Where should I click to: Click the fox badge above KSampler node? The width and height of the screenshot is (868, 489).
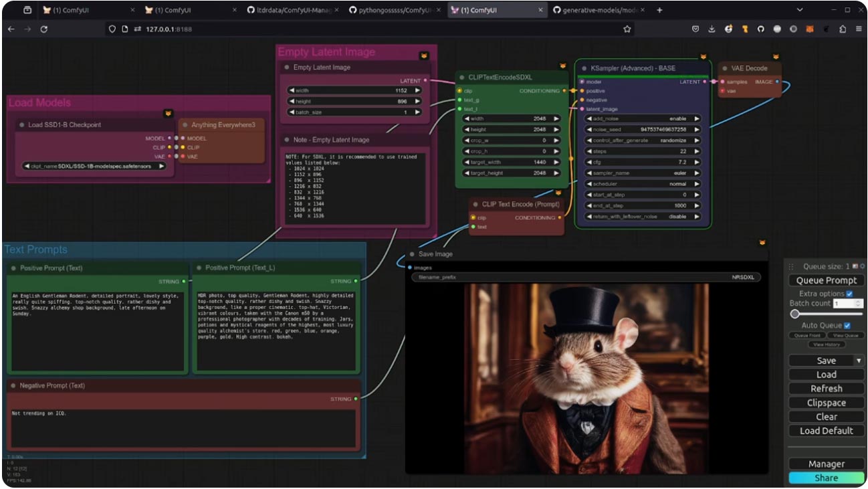(x=703, y=57)
